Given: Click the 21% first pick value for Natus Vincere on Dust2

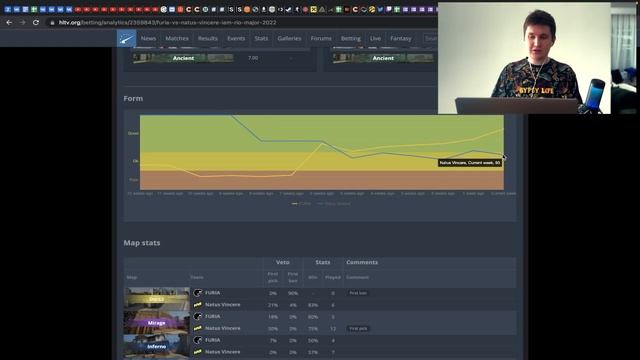Looking at the screenshot, I should tap(273, 305).
